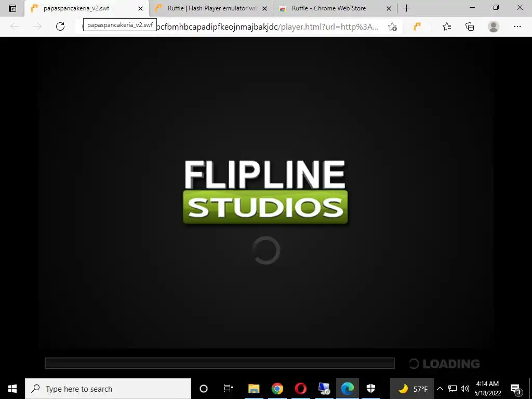This screenshot has width=532, height=399.
Task: Open the Ruffle extension icon
Action: (417, 26)
